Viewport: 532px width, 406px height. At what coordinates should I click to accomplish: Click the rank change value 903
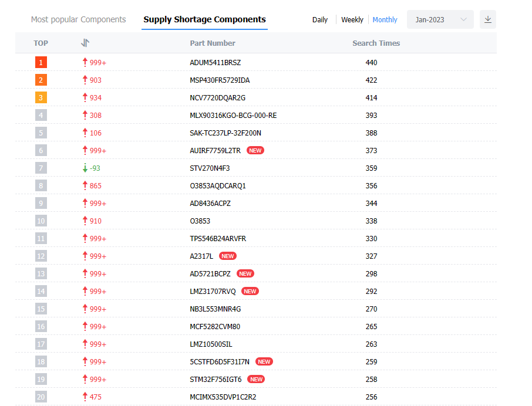pos(96,80)
